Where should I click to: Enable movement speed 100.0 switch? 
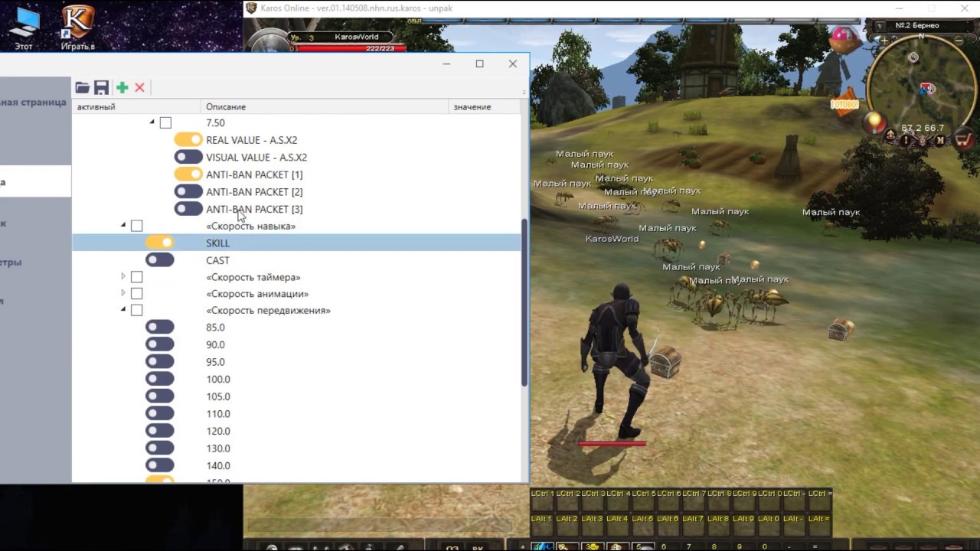[x=160, y=379]
